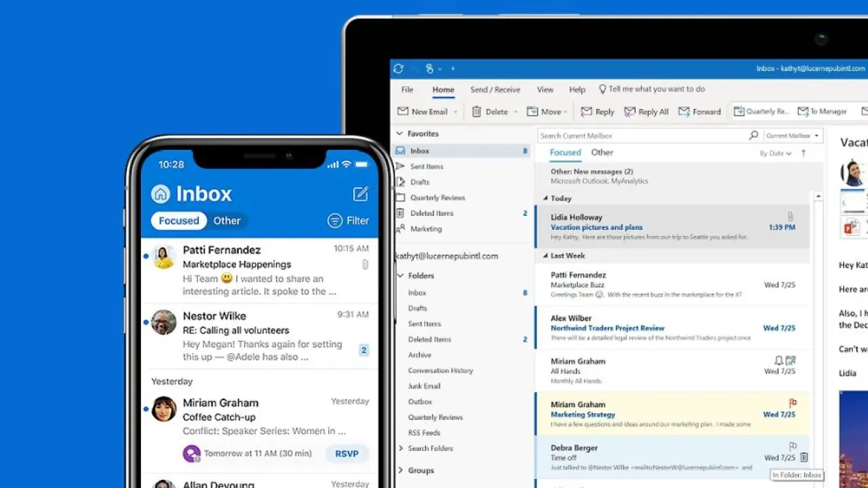Image resolution: width=868 pixels, height=488 pixels.
Task: Click the Forward envelope icon in ribbon
Action: tap(684, 112)
